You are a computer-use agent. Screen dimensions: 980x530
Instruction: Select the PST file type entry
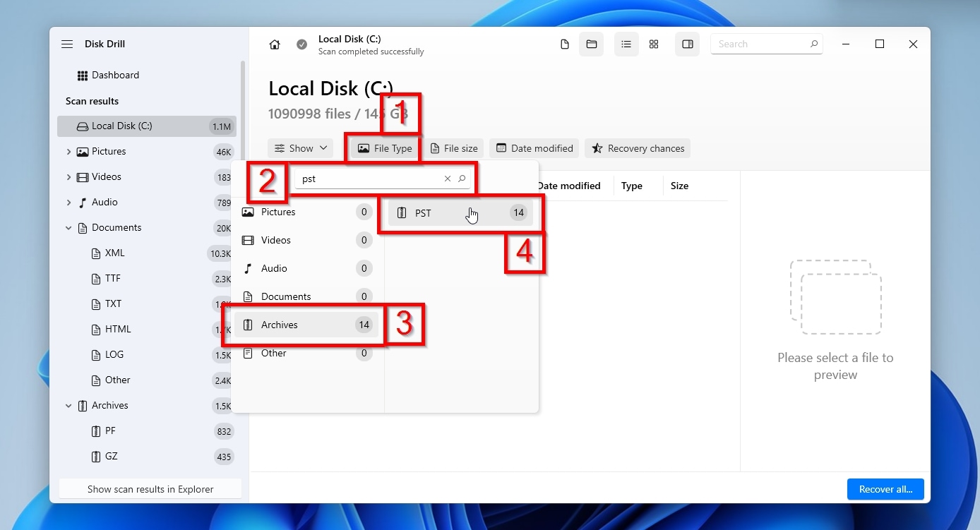coord(461,213)
